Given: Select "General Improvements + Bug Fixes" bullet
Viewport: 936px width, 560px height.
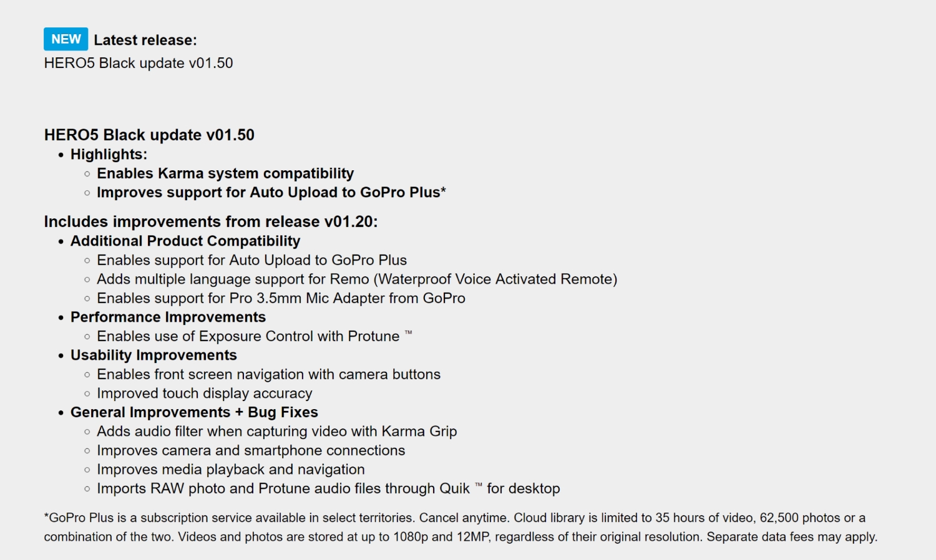Looking at the screenshot, I should click(194, 412).
